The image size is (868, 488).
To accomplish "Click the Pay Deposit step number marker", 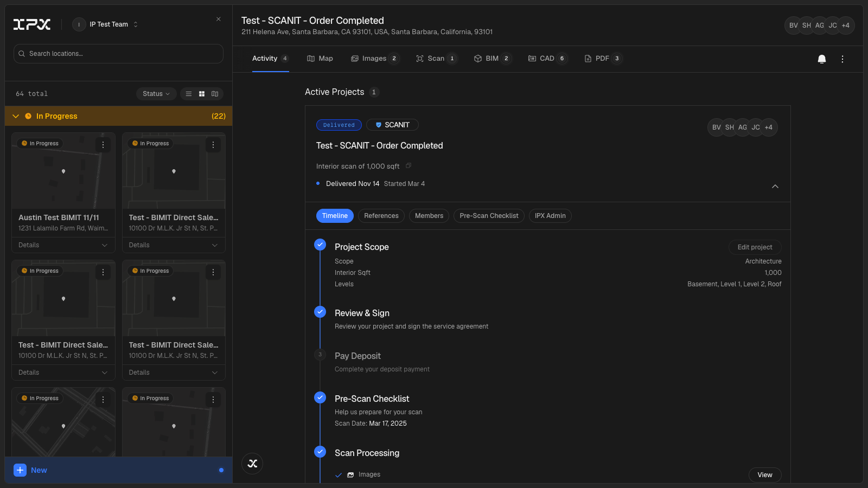I will pyautogui.click(x=320, y=355).
